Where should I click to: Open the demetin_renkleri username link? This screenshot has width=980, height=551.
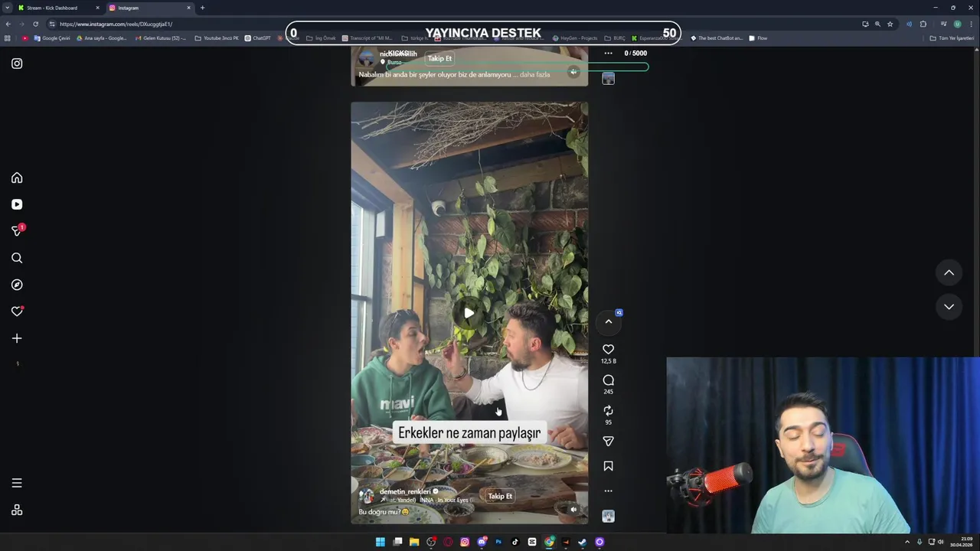pos(405,491)
